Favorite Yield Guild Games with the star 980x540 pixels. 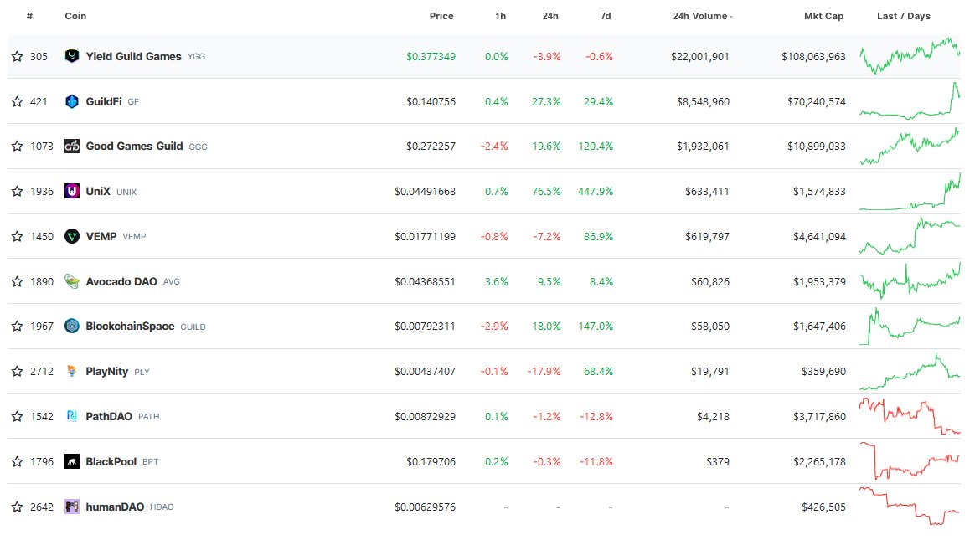click(x=17, y=56)
